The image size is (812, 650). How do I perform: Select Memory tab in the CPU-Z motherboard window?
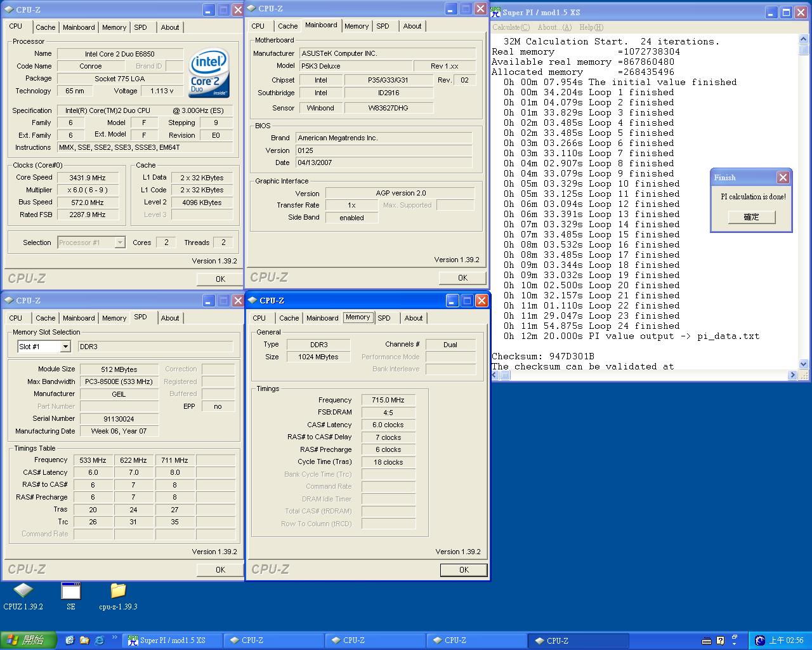(357, 26)
